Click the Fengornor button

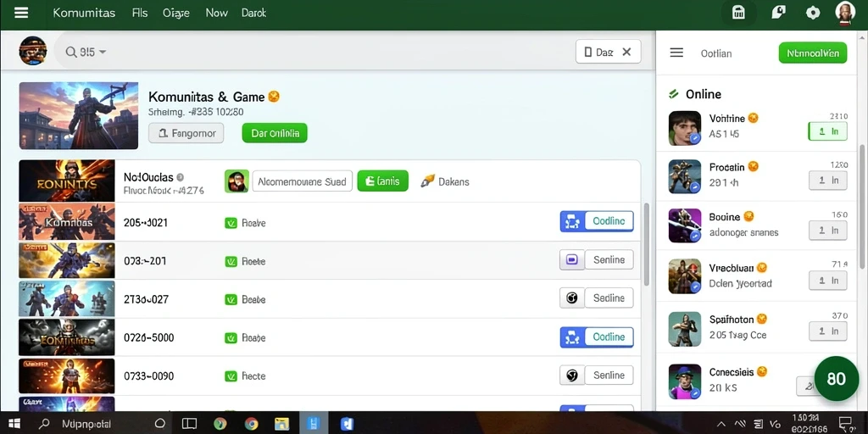click(186, 133)
